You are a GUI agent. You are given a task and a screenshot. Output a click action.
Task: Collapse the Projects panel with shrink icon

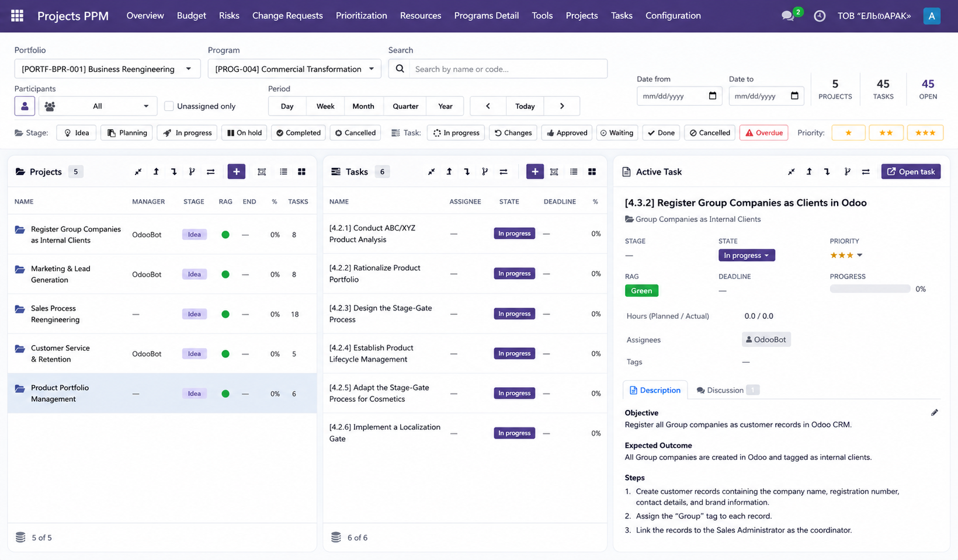pyautogui.click(x=138, y=172)
